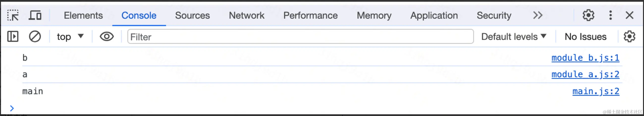Open the three-dot customize DevTools menu
The image size is (644, 116).
[611, 16]
